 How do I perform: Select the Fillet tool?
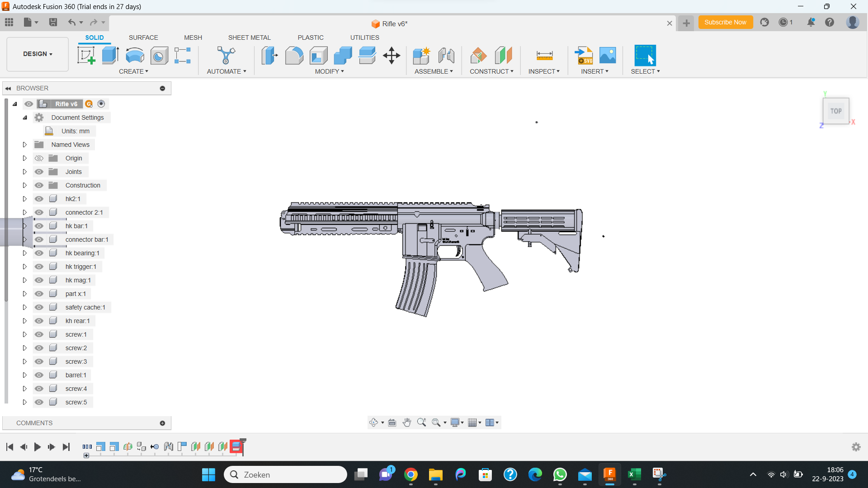pos(294,55)
